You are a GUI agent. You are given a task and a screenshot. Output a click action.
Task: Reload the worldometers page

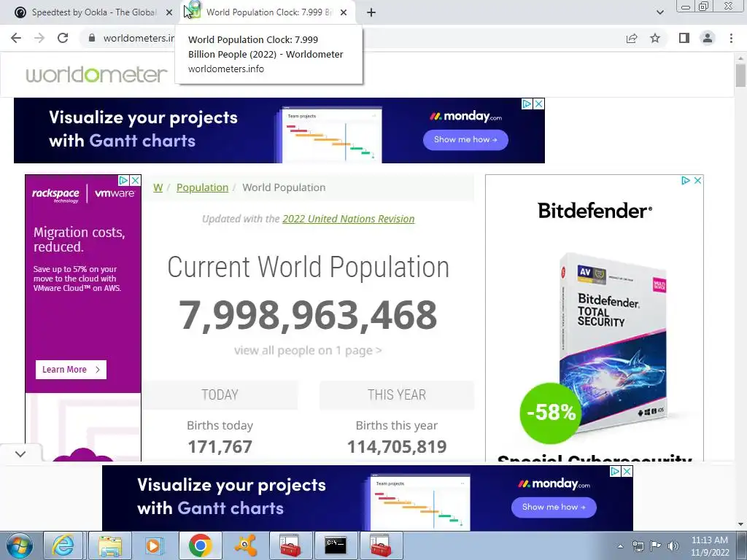[63, 38]
